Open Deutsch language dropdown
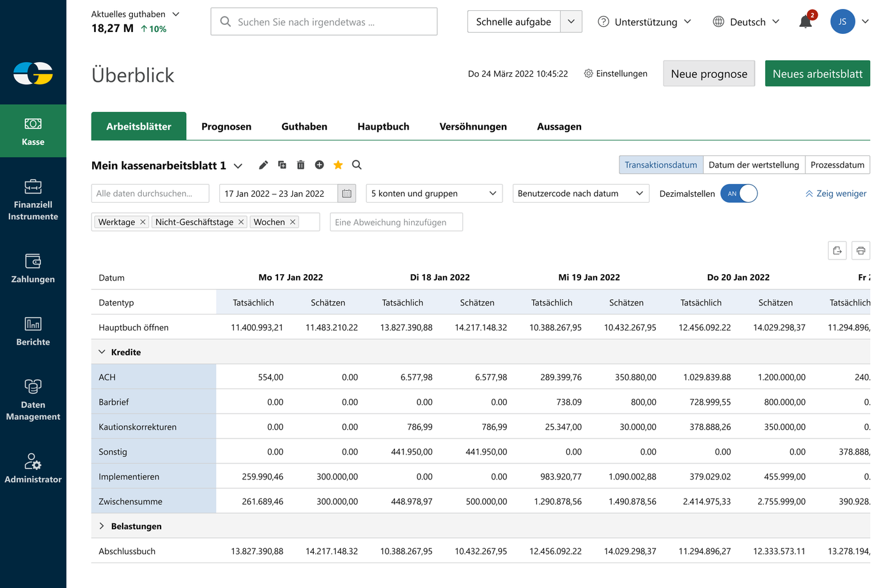 (x=746, y=22)
